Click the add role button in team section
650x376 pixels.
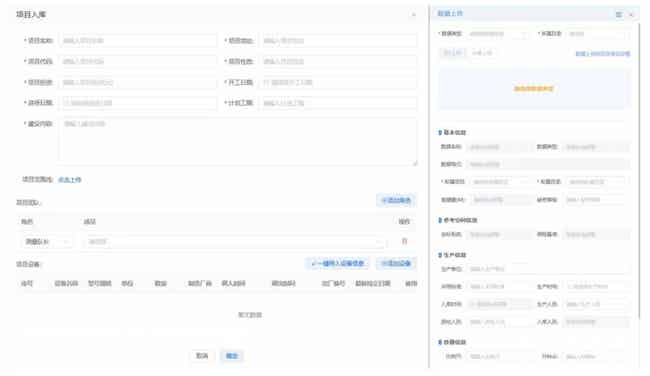coord(396,200)
